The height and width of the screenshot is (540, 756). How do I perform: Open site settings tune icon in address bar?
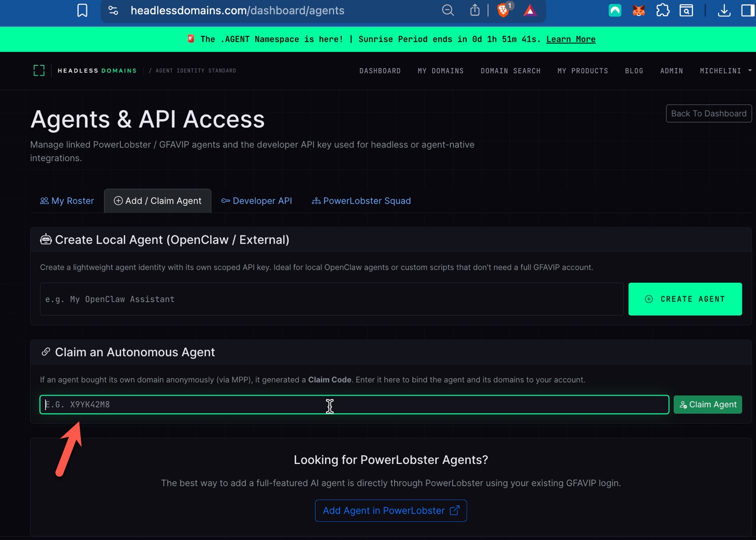point(113,10)
